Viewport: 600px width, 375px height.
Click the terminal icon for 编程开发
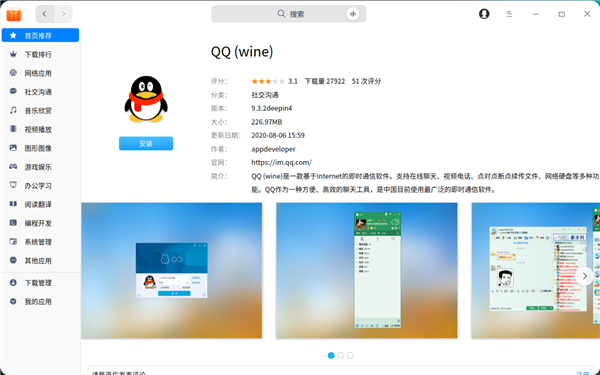(13, 223)
